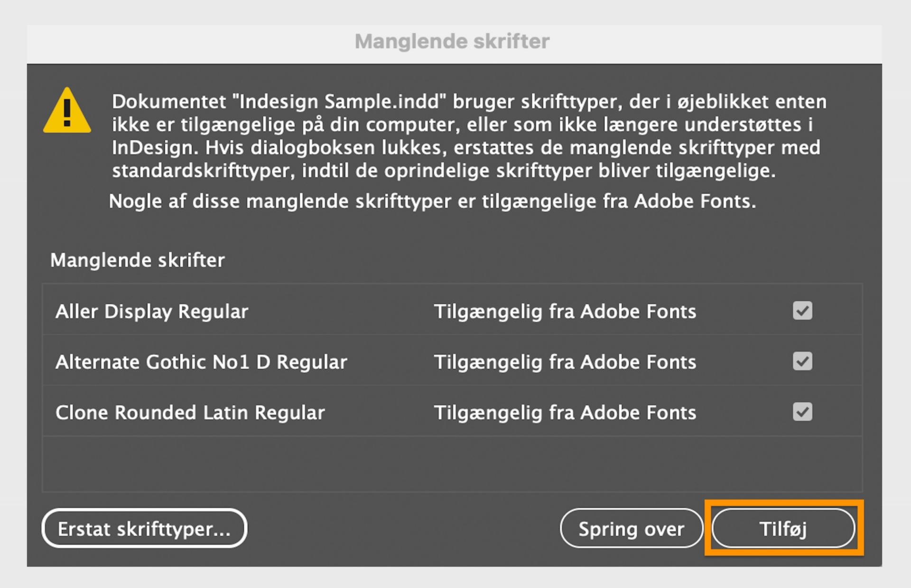Uncheck the Aller Display Regular checkbox
The width and height of the screenshot is (911, 588).
(x=802, y=311)
